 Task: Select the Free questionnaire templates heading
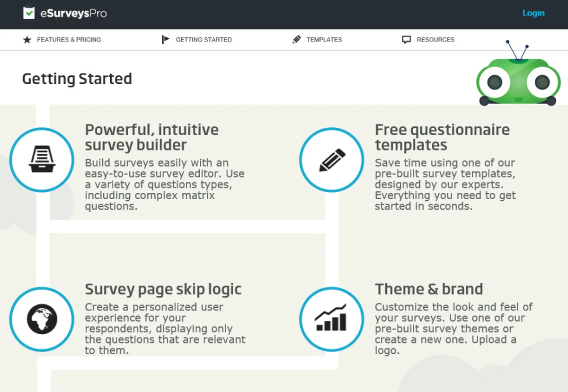pyautogui.click(x=442, y=137)
